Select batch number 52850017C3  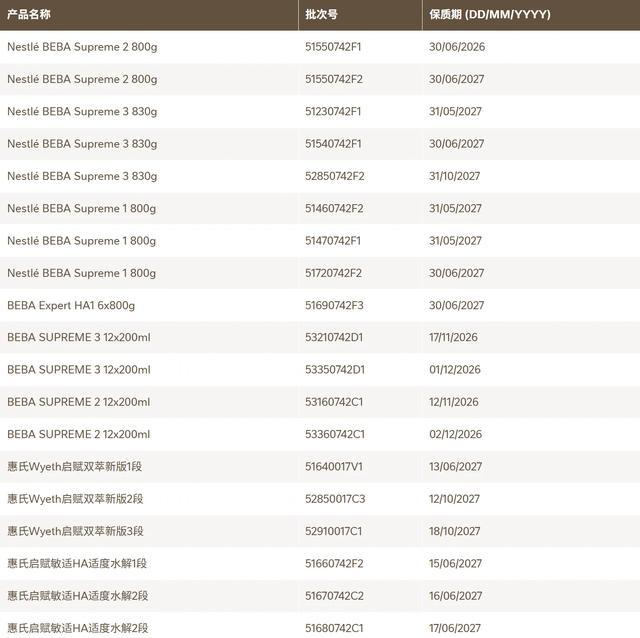coord(335,498)
